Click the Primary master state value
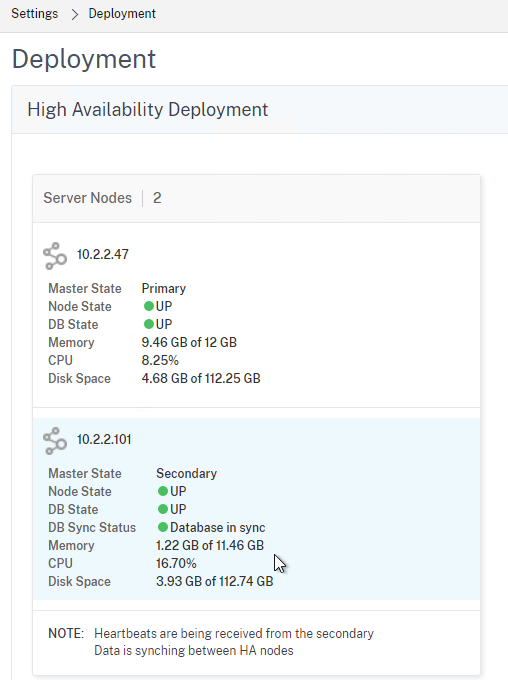 164,288
